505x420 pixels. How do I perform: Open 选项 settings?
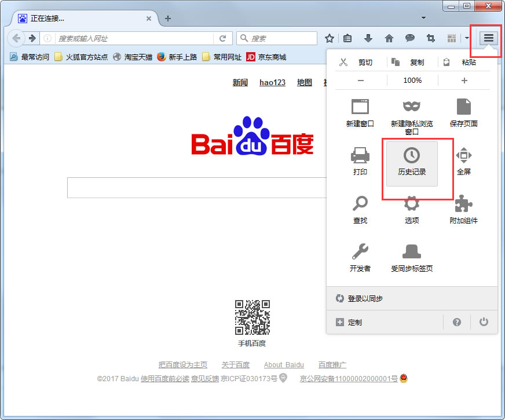(x=412, y=210)
